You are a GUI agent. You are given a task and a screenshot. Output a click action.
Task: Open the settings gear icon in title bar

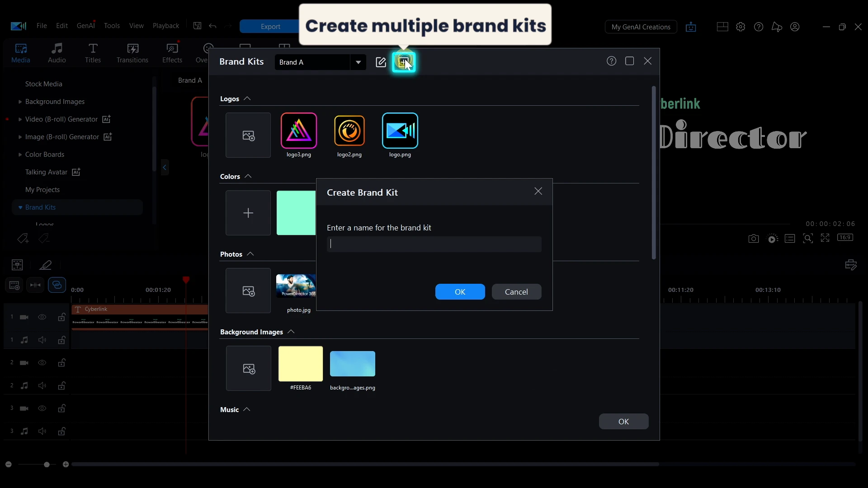[x=741, y=27]
